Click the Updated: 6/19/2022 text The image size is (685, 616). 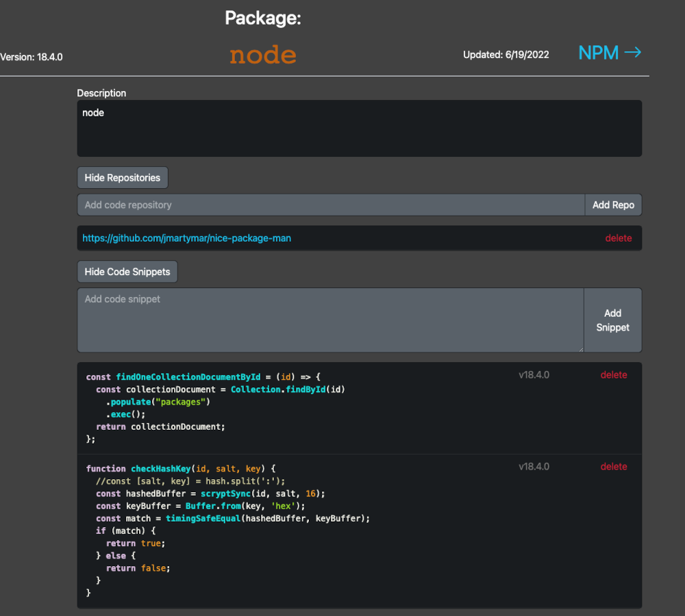coord(506,55)
